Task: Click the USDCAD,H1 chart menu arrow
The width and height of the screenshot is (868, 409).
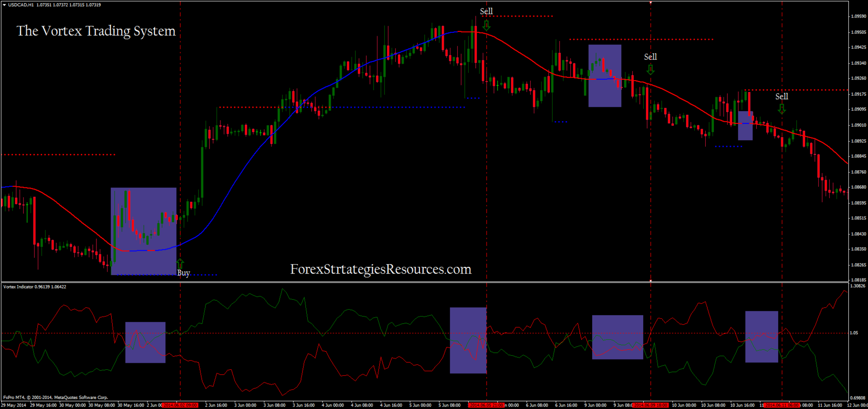Action: point(4,5)
